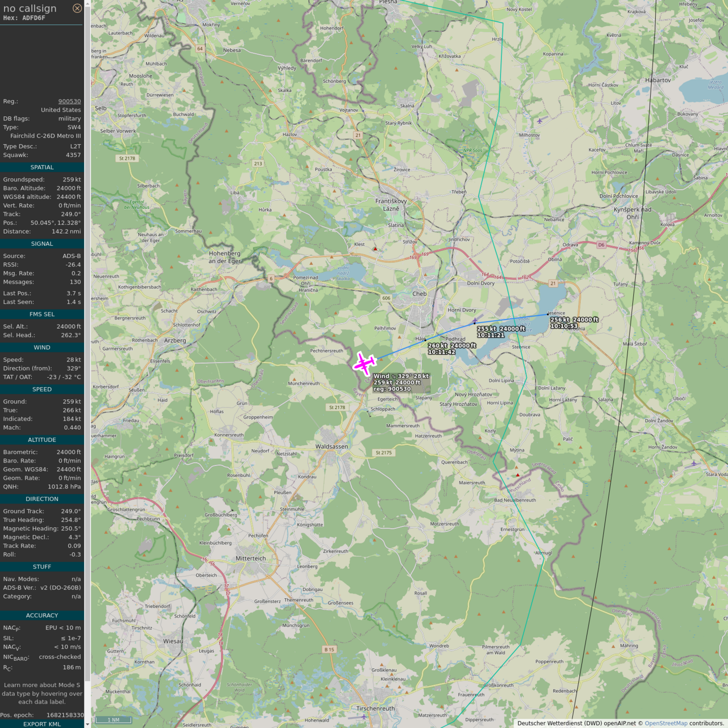The width and height of the screenshot is (728, 728).
Task: Click the 10:10:53 track label near Jesenice
Action: pyautogui.click(x=564, y=326)
